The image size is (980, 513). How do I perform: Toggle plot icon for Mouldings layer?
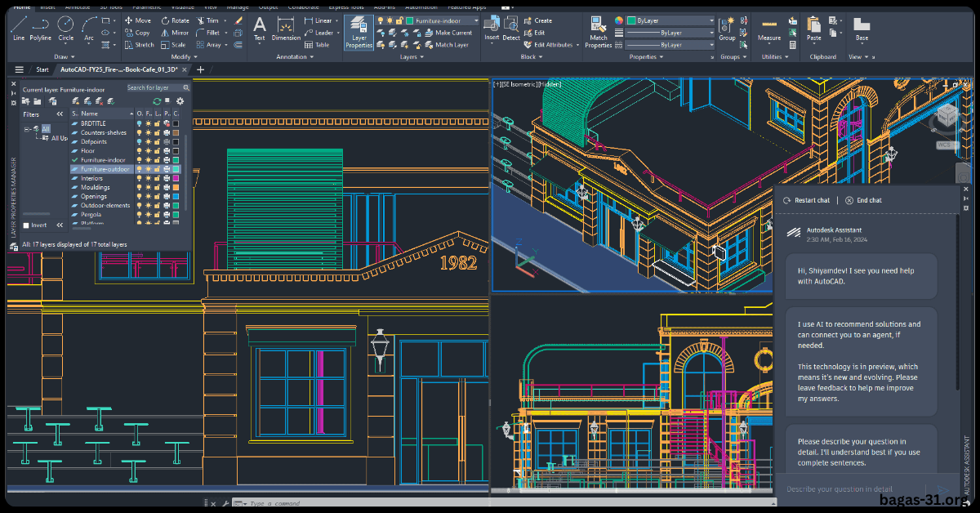tap(167, 187)
